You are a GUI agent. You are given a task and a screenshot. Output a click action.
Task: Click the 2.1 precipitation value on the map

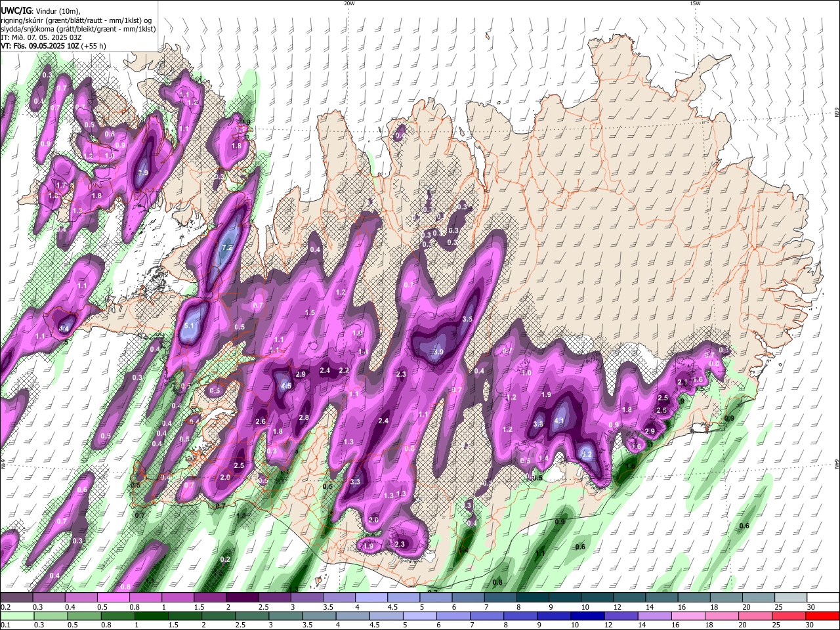tap(682, 383)
